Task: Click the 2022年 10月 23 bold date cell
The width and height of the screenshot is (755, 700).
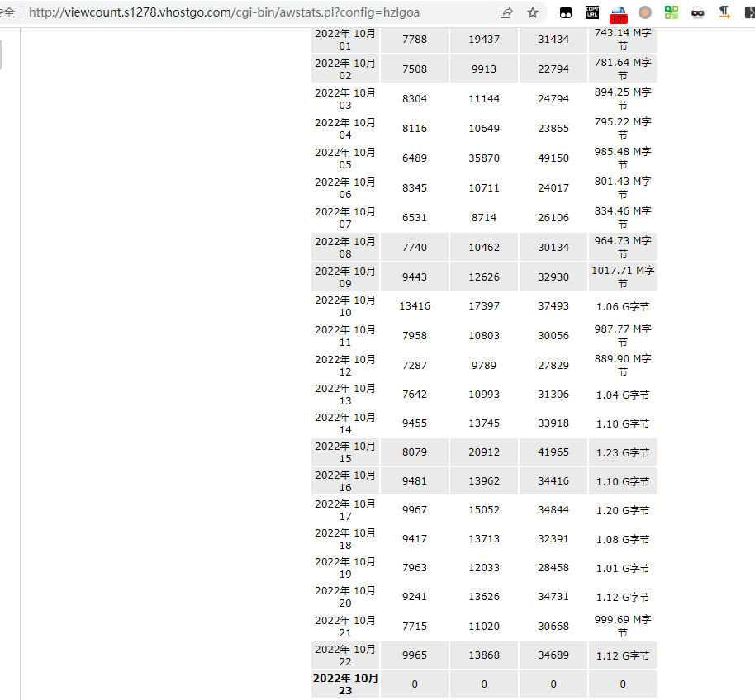Action: coord(345,683)
